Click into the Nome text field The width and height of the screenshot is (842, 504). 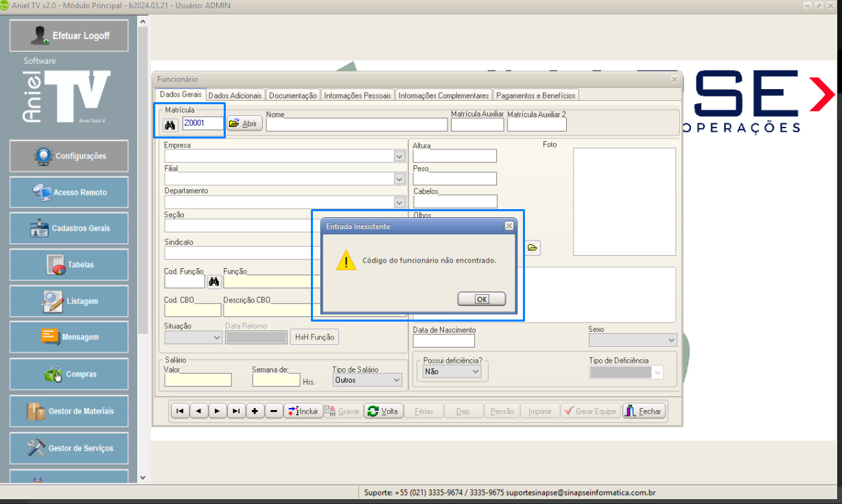point(356,125)
